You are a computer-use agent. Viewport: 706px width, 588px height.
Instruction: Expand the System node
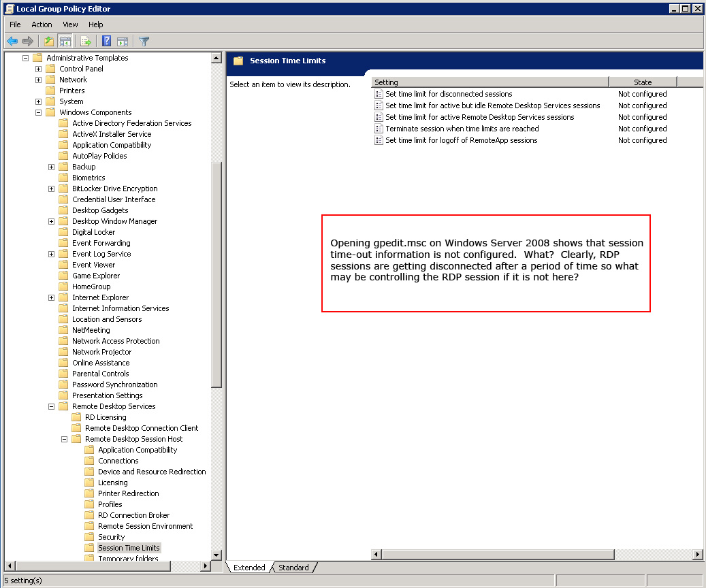click(x=38, y=101)
